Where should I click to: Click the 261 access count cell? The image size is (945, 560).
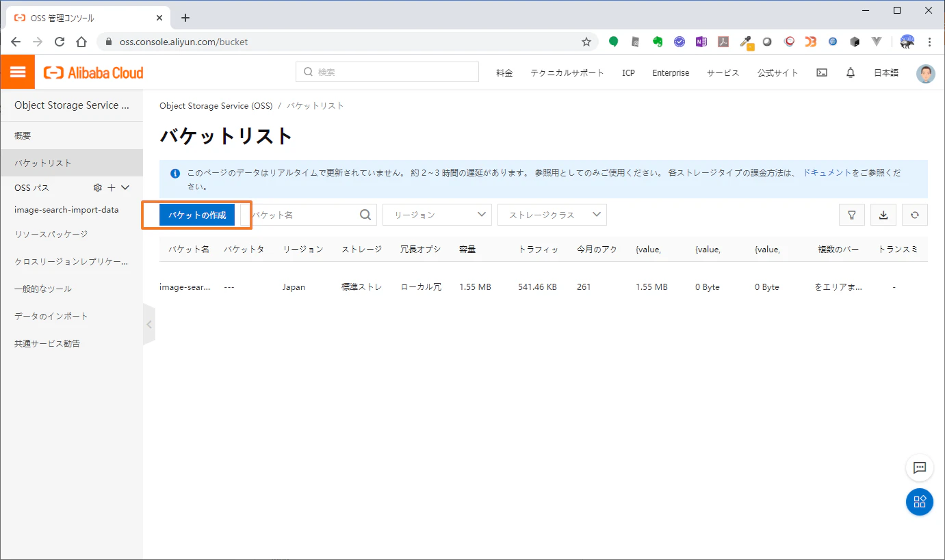(584, 287)
